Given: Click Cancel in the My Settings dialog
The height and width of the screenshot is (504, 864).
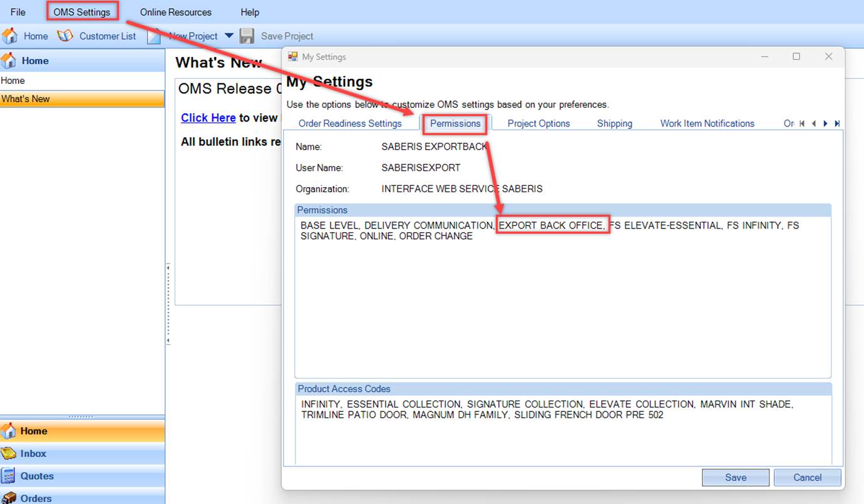Looking at the screenshot, I should pyautogui.click(x=807, y=477).
